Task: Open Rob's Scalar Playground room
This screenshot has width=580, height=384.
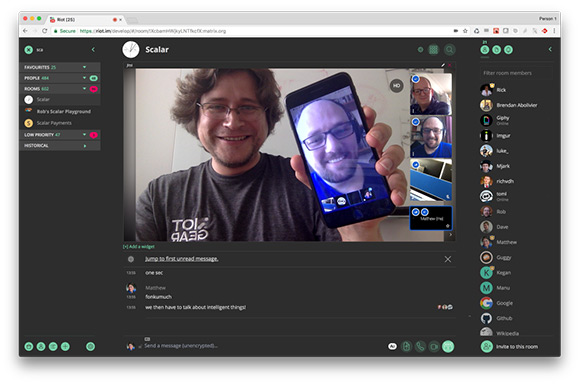Action: (x=60, y=111)
